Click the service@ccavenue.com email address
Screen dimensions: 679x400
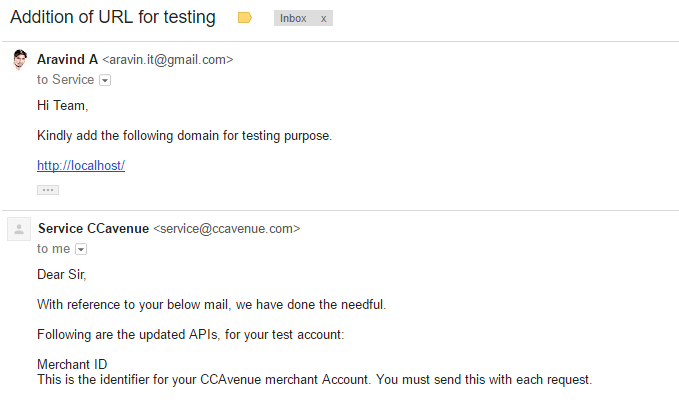click(x=226, y=228)
